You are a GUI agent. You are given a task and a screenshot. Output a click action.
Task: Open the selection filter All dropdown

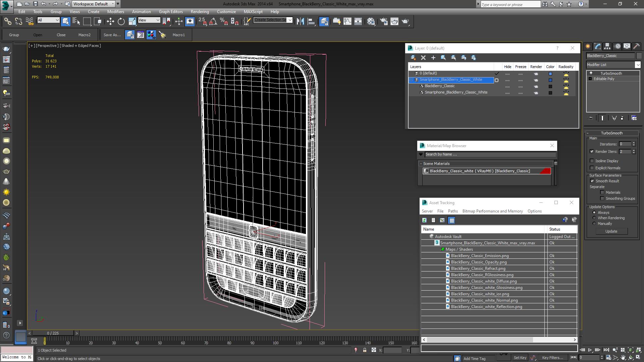(48, 20)
